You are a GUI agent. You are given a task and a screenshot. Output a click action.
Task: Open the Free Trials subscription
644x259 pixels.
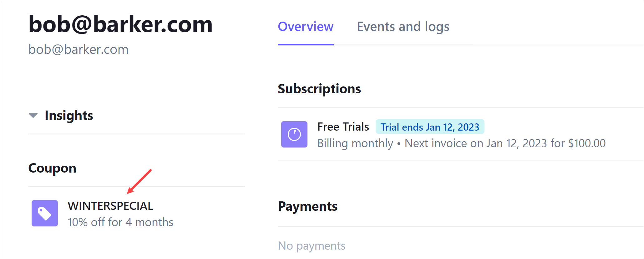pos(343,127)
